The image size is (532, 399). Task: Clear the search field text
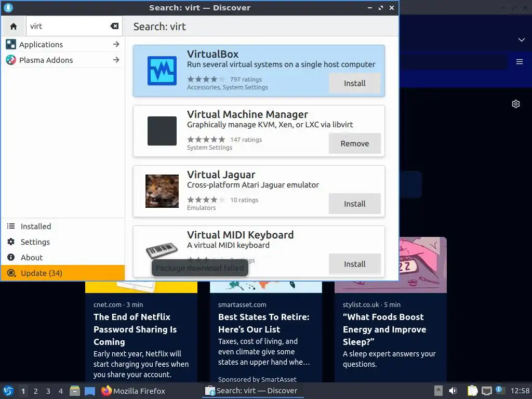tap(114, 26)
